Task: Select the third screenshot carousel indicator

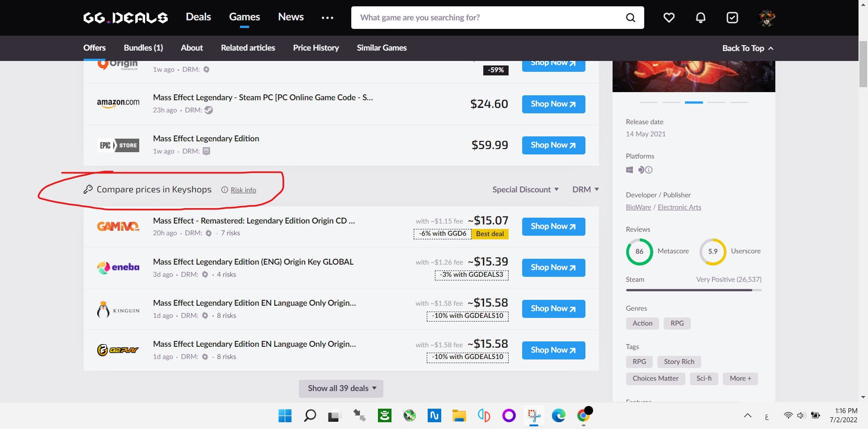Action: point(693,103)
